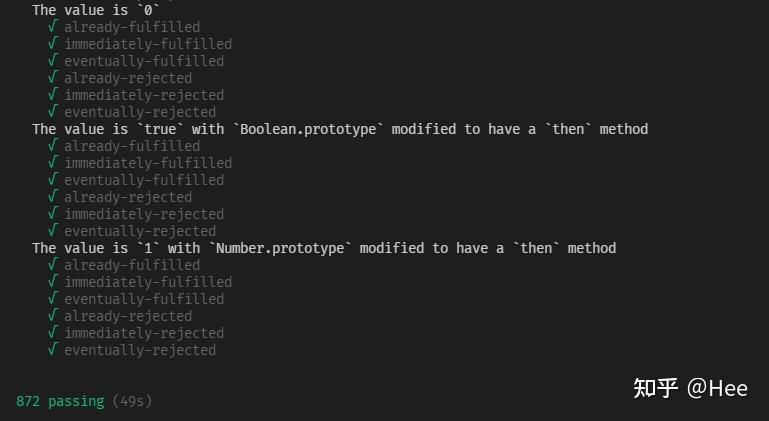Click the checkmark next to eventually-rejected under value `0`
Screen dimensions: 769x421
(x=53, y=112)
